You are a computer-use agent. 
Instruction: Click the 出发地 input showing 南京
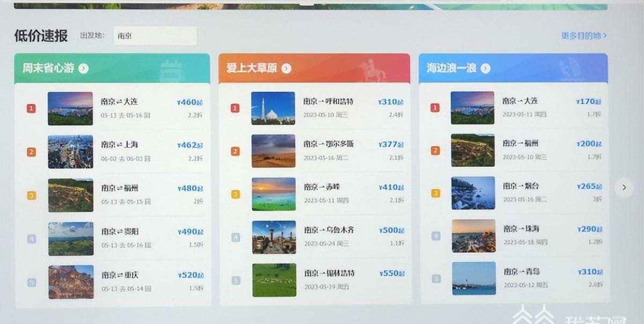pyautogui.click(x=155, y=36)
